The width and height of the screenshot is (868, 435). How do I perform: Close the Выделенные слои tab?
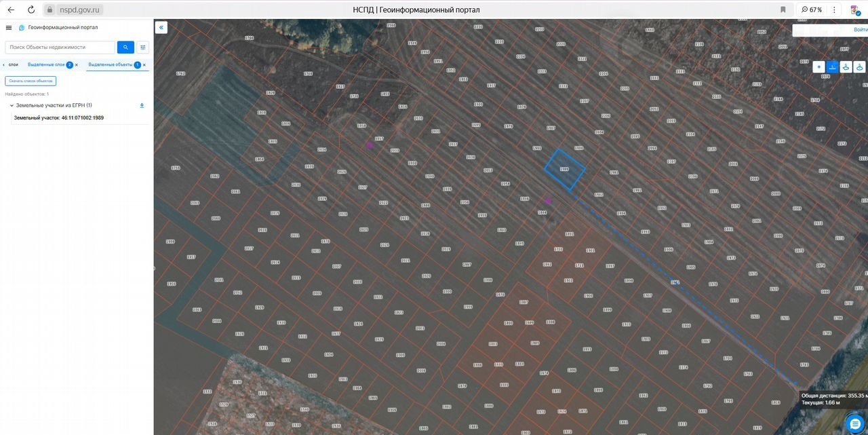point(77,65)
